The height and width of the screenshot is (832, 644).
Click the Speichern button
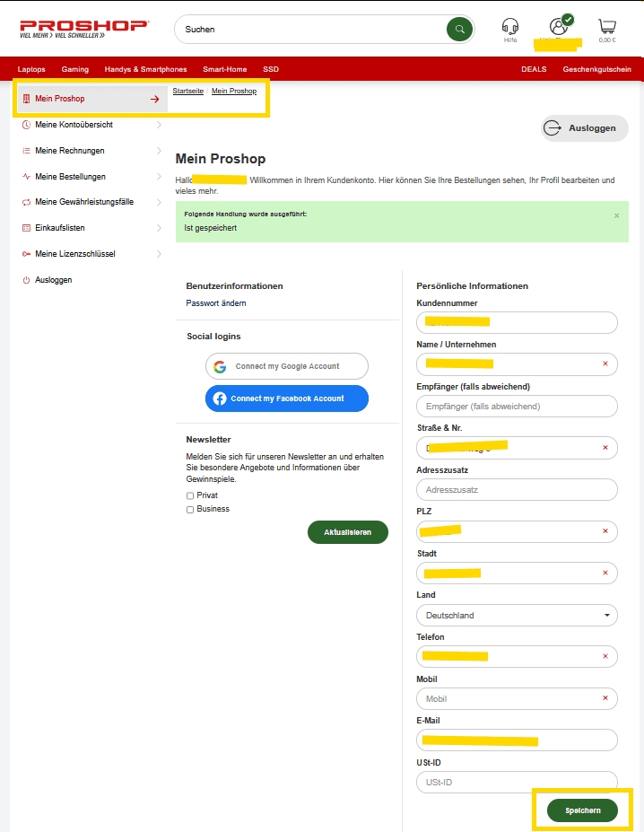pos(582,810)
